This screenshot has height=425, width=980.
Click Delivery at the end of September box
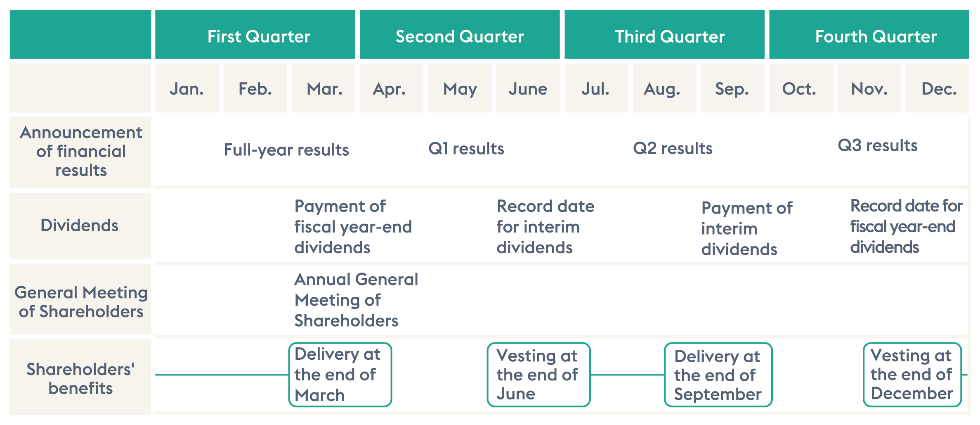[718, 375]
